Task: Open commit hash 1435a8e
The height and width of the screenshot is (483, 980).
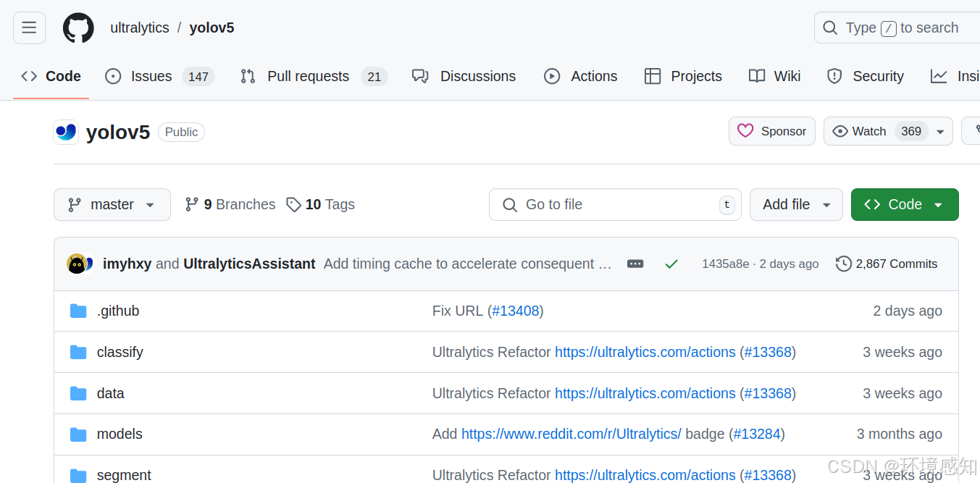Action: coord(726,264)
